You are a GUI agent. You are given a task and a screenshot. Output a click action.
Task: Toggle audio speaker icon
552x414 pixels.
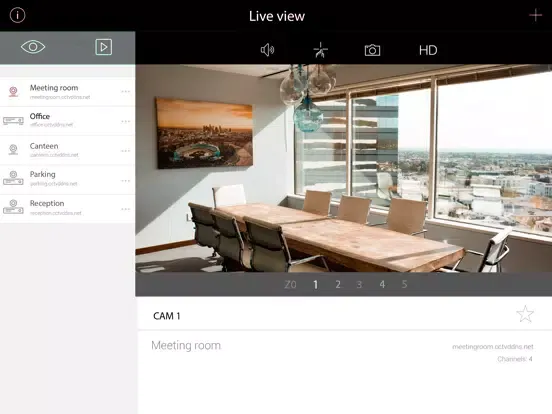click(x=267, y=50)
